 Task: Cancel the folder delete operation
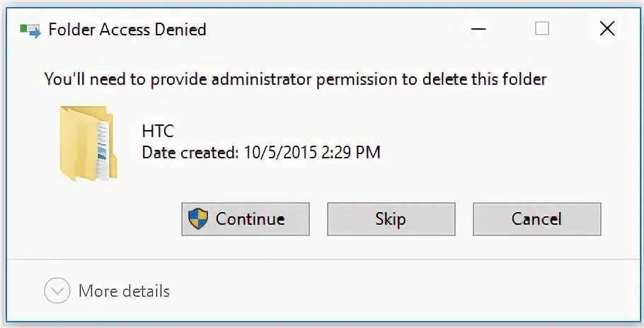point(537,219)
